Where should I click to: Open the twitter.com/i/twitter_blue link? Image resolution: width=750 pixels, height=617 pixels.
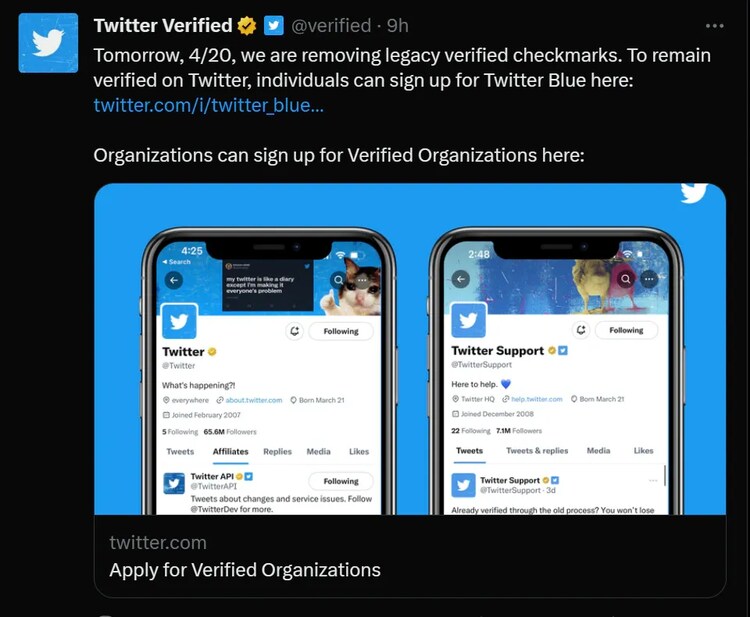point(208,105)
